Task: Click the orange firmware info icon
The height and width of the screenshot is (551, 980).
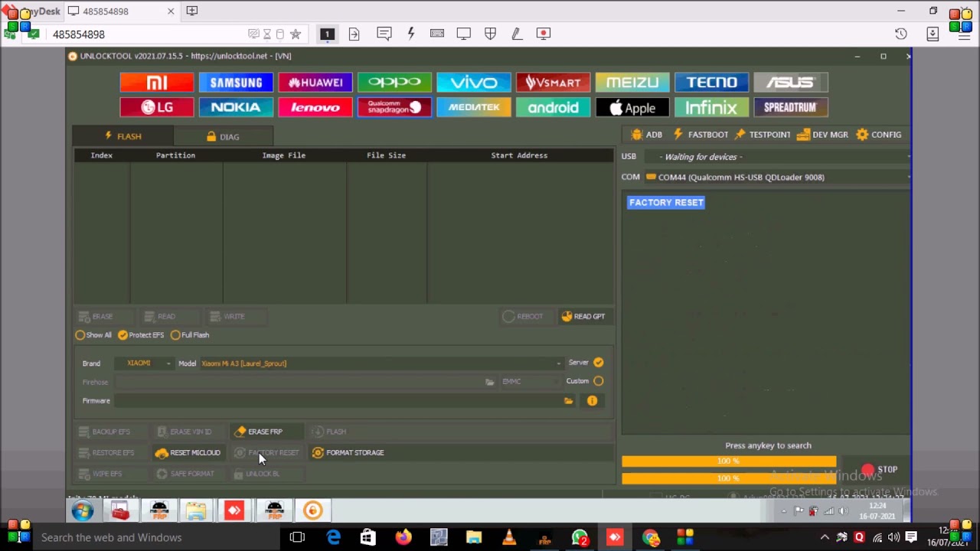Action: tap(592, 400)
